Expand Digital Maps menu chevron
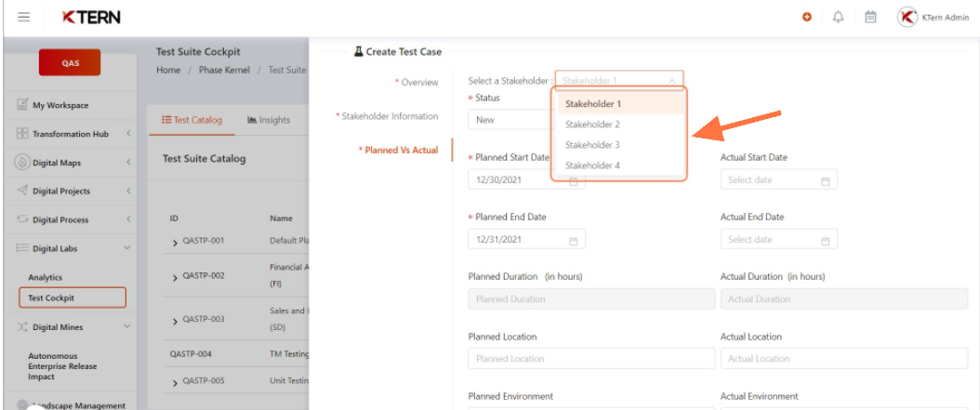Viewport: 980px width, 410px height. pyautogui.click(x=128, y=163)
